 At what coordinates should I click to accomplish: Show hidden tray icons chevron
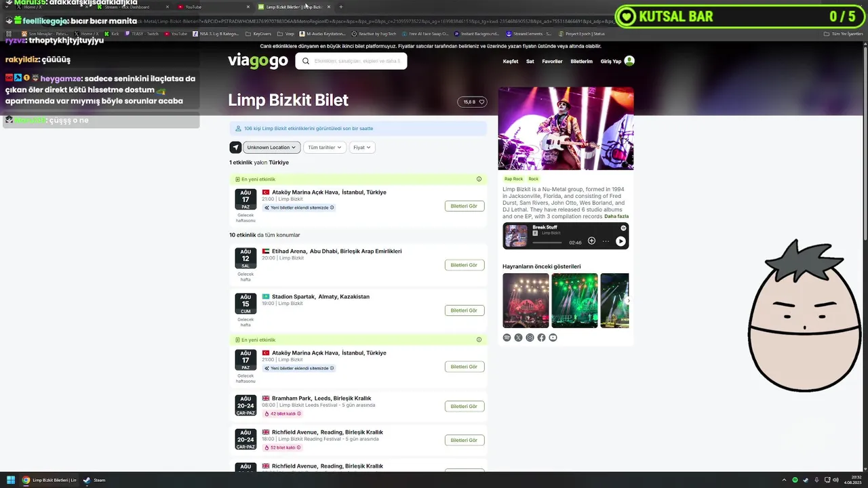785,480
